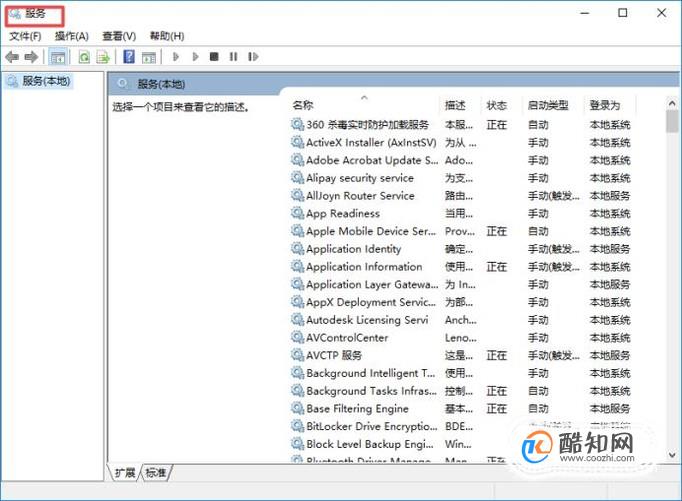Click the gear icon beside Application Identity
Viewport: 682px width, 501px height.
click(x=298, y=249)
